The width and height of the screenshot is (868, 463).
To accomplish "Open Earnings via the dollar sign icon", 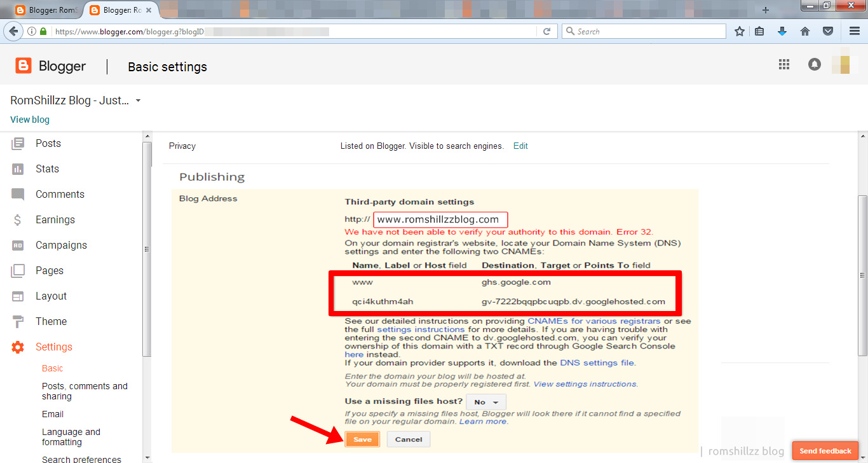I will click(18, 220).
